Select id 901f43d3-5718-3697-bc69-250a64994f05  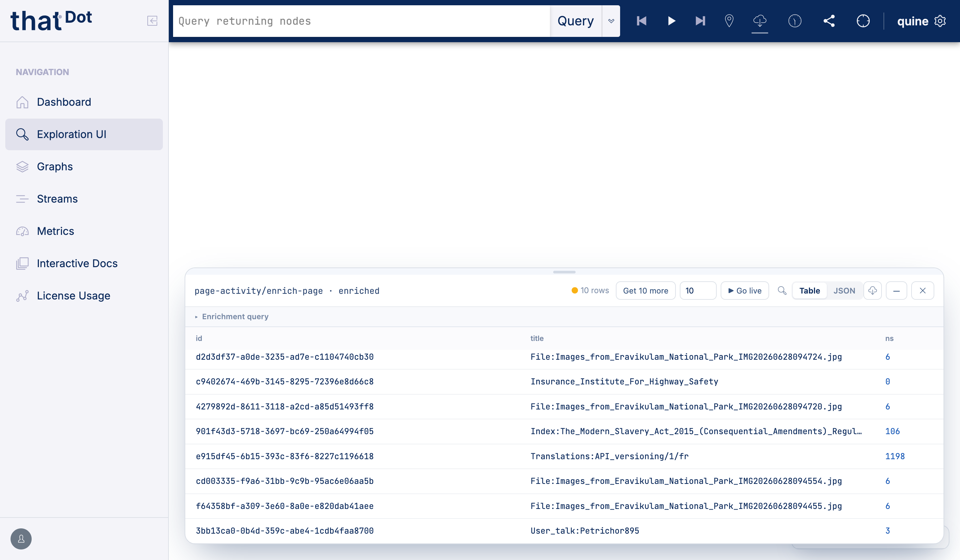(285, 431)
